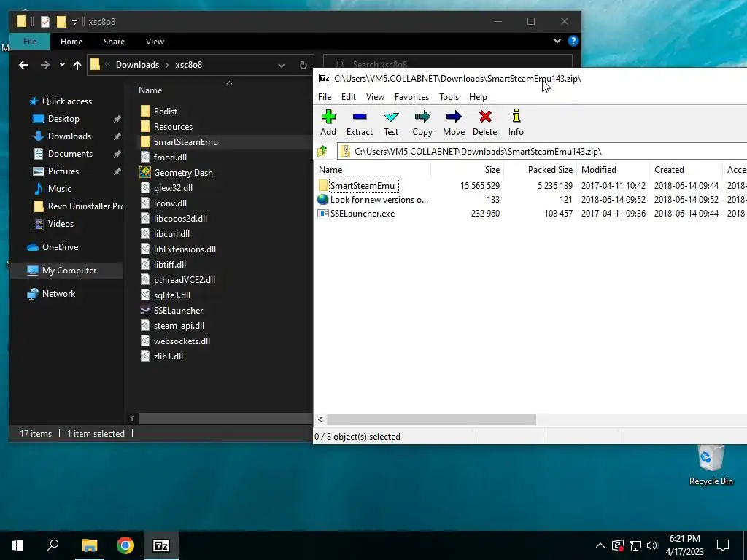This screenshot has height=560, width=747.
Task: Go back in File Explorer
Action: coord(23,65)
